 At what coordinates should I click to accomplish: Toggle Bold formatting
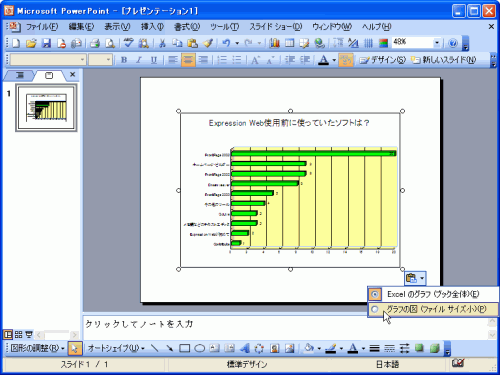(124, 60)
